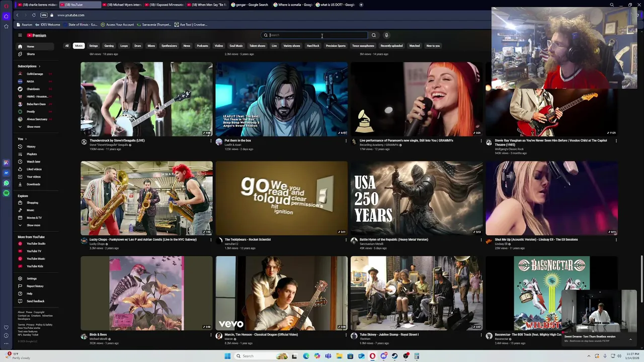Open options menu for Paramore live performance video
Image resolution: width=644 pixels, height=362 pixels.
481,141
